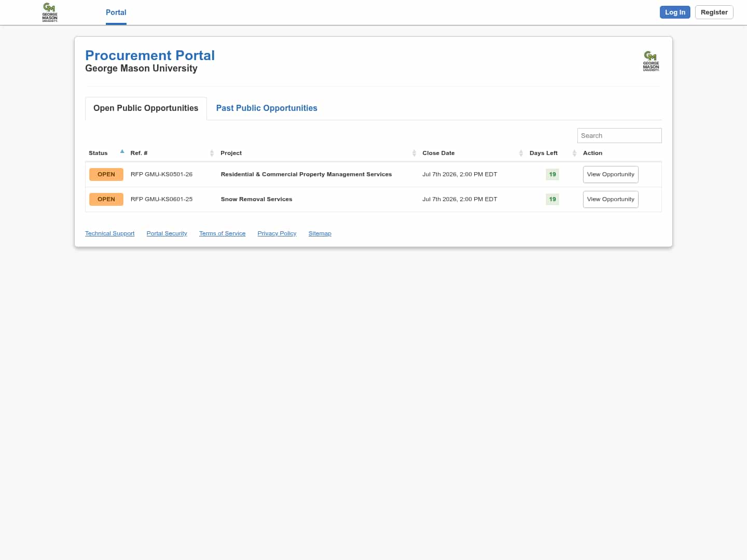The height and width of the screenshot is (560, 747).
Task: Click close date of Property Management Services row
Action: [460, 175]
